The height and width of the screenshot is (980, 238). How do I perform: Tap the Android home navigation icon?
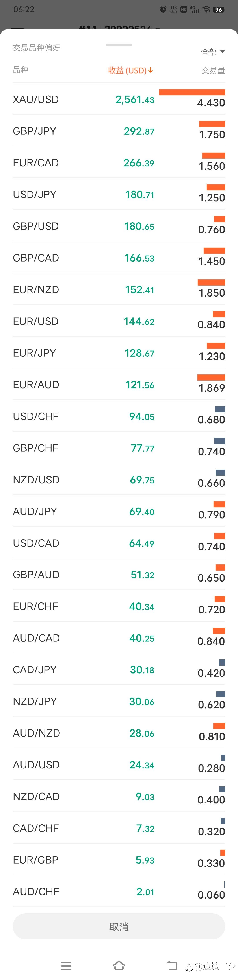pyautogui.click(x=119, y=965)
